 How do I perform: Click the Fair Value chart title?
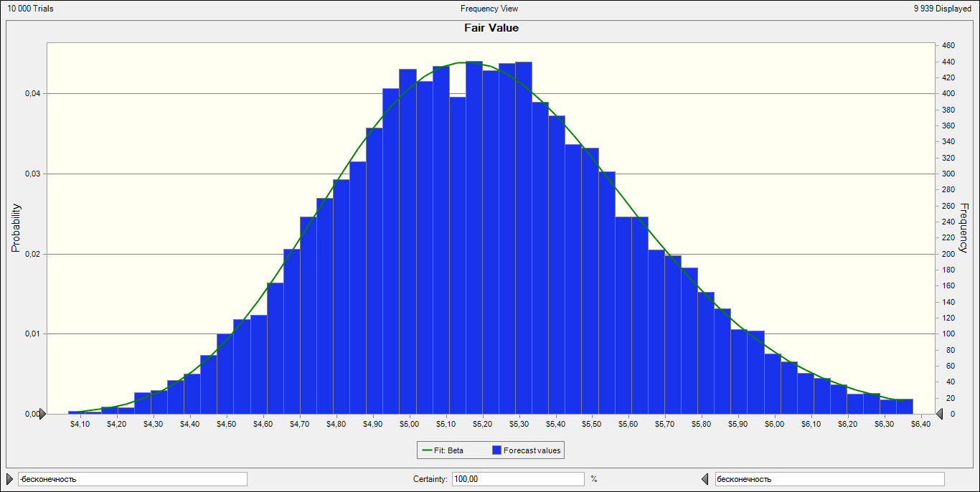coord(491,28)
